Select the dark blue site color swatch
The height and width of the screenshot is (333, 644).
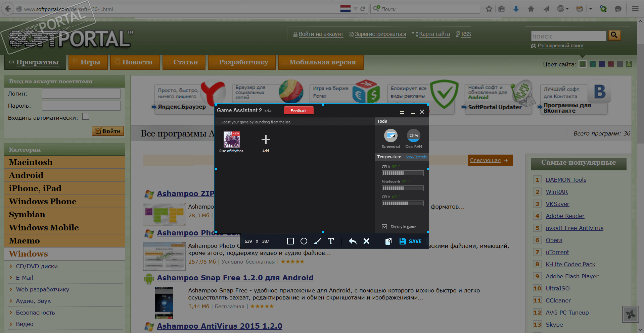click(602, 64)
